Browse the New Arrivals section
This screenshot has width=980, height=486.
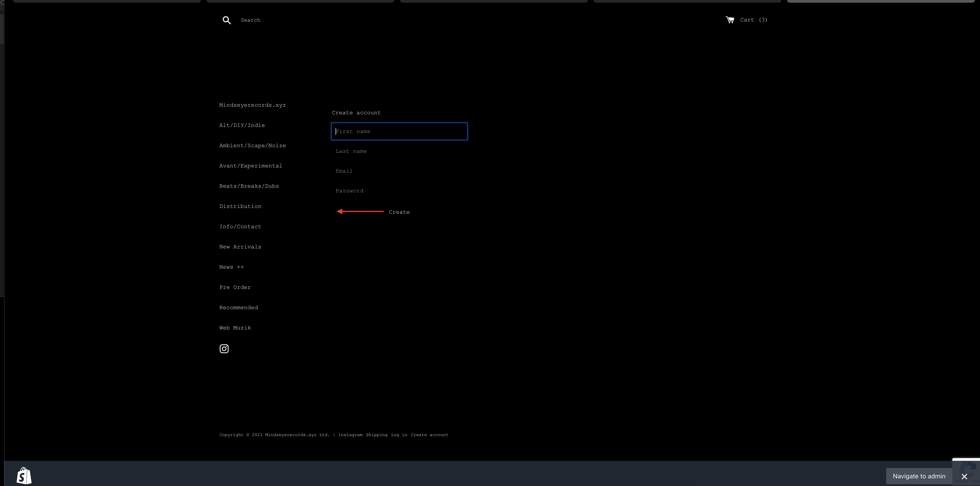pos(240,247)
